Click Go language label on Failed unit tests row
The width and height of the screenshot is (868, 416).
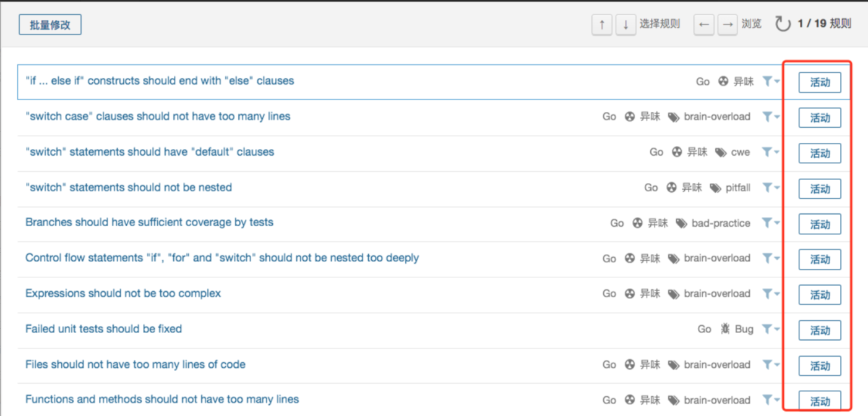(x=704, y=329)
